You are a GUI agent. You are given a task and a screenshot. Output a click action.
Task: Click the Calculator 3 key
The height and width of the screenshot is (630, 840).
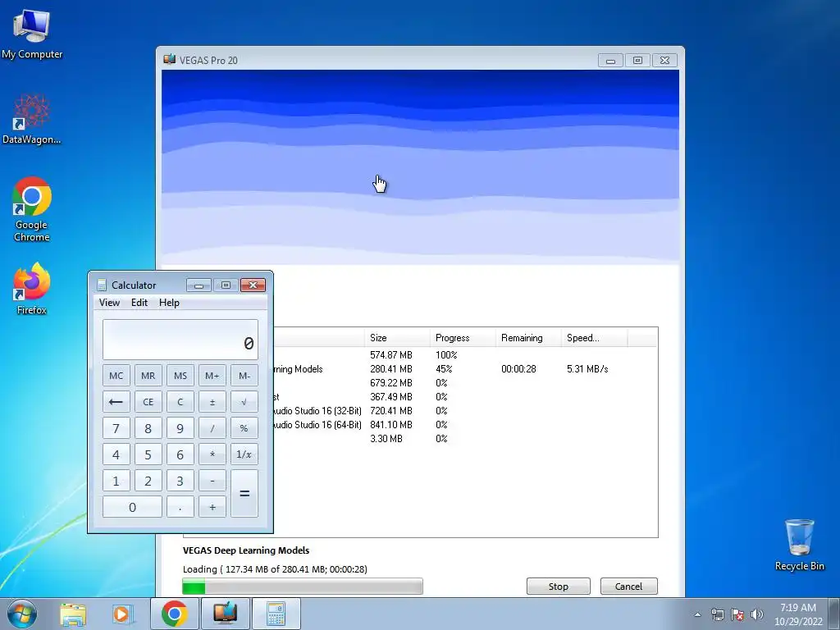pyautogui.click(x=180, y=481)
